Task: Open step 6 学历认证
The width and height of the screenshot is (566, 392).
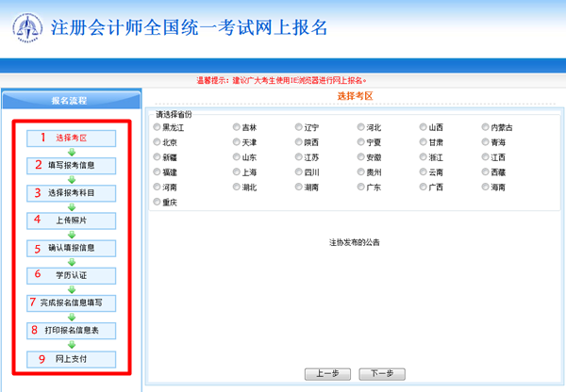Action: coord(72,275)
